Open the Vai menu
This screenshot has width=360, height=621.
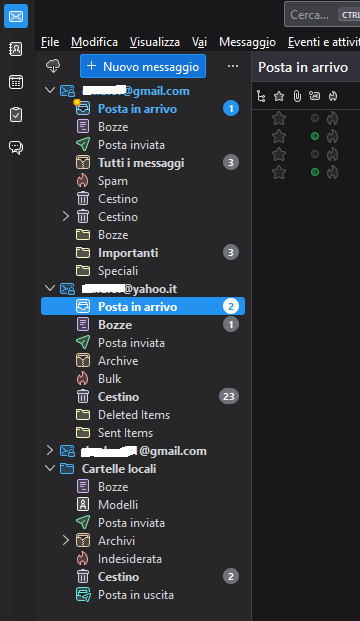point(200,42)
